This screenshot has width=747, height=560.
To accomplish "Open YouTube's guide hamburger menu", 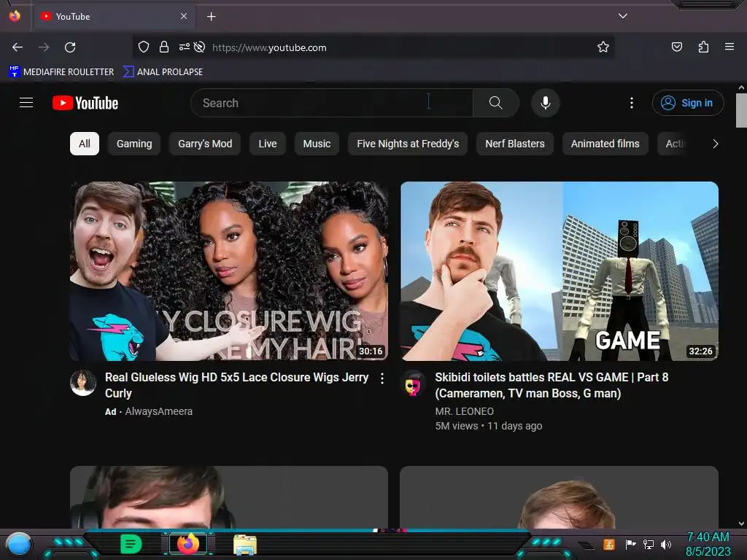I will click(26, 102).
